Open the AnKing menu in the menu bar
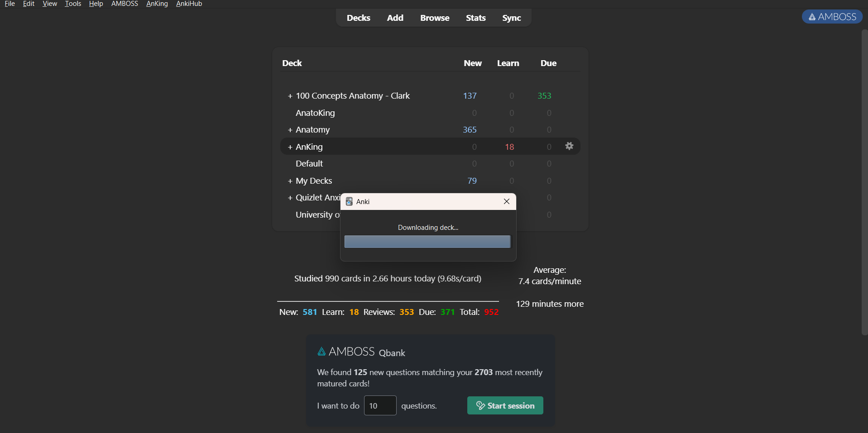868x433 pixels. click(x=157, y=4)
